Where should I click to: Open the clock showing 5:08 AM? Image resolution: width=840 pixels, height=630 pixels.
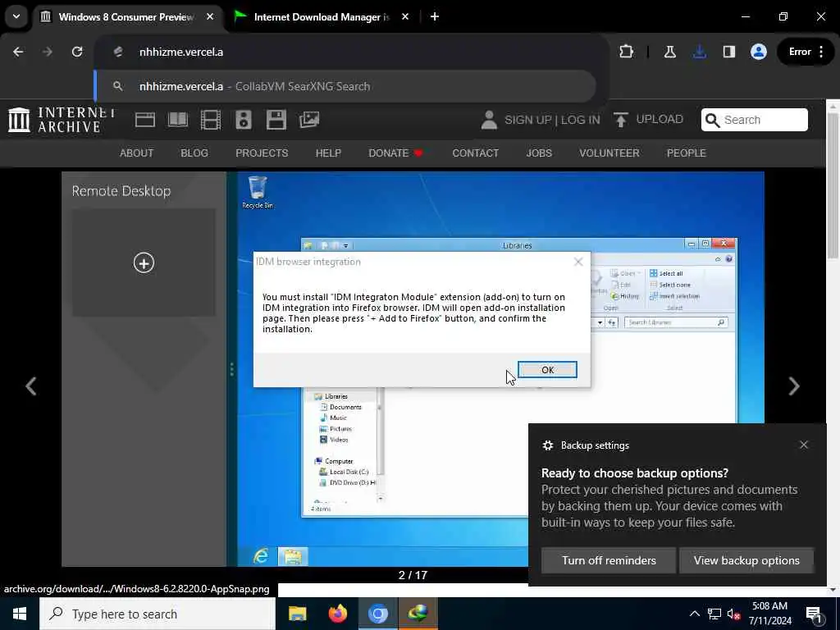769,614
